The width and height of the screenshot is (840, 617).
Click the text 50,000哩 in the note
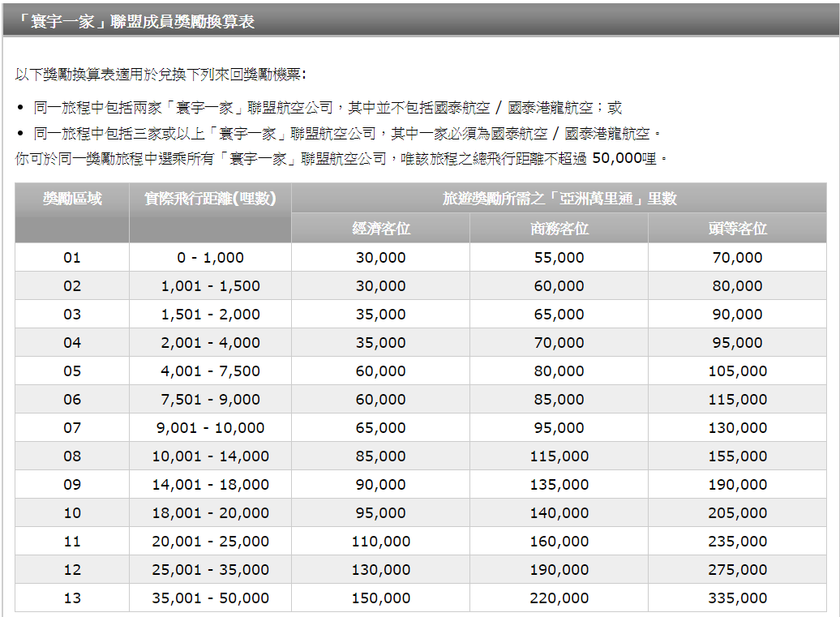(624, 158)
